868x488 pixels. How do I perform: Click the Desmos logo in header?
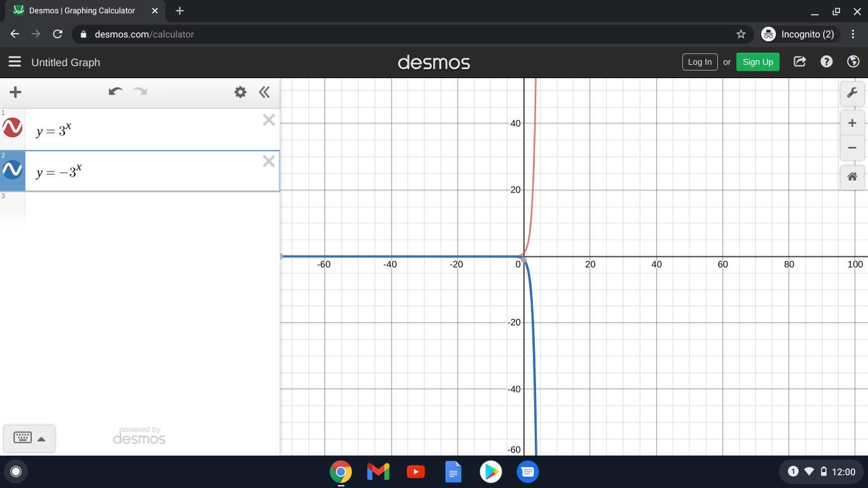pos(434,62)
